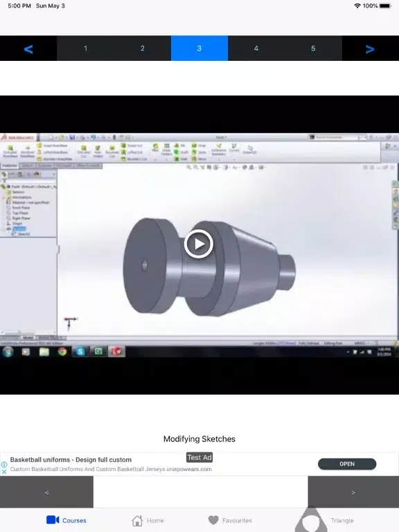This screenshot has width=399, height=532.
Task: Tap the Wi-Fi status icon
Action: coord(357,6)
